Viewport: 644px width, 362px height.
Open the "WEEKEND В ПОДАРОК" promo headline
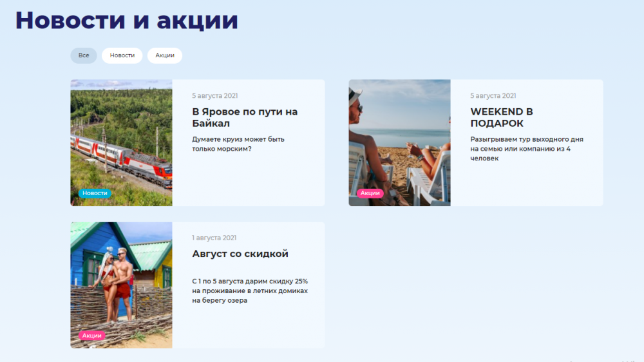501,117
